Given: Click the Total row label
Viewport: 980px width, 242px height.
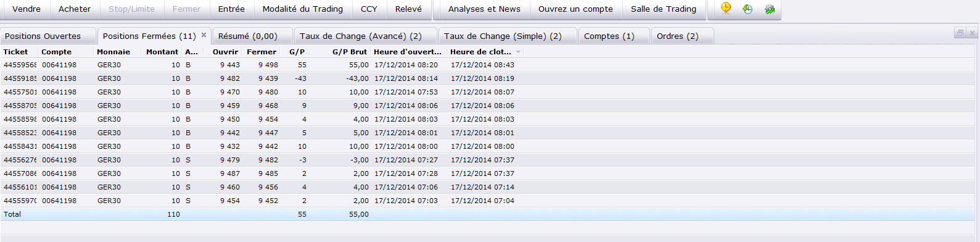Looking at the screenshot, I should [12, 214].
